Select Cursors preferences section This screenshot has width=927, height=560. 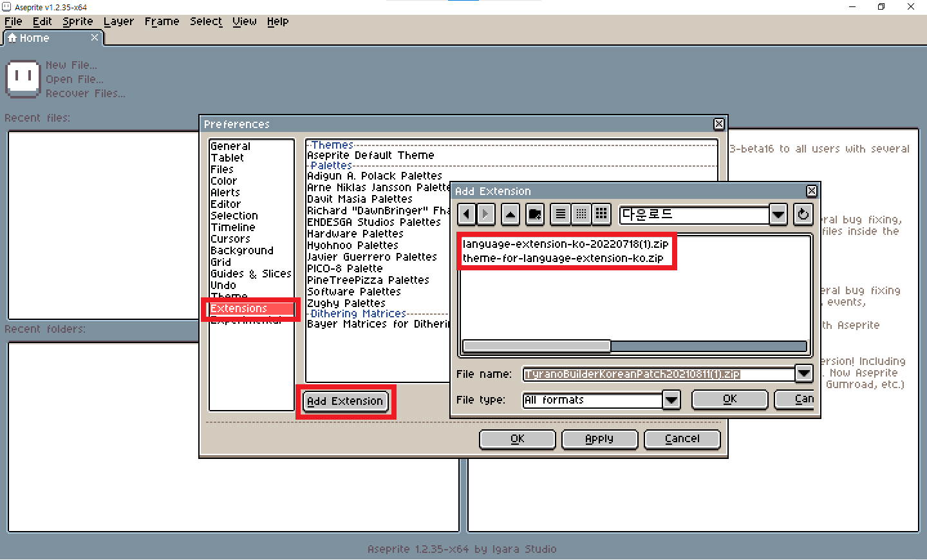tap(252, 239)
